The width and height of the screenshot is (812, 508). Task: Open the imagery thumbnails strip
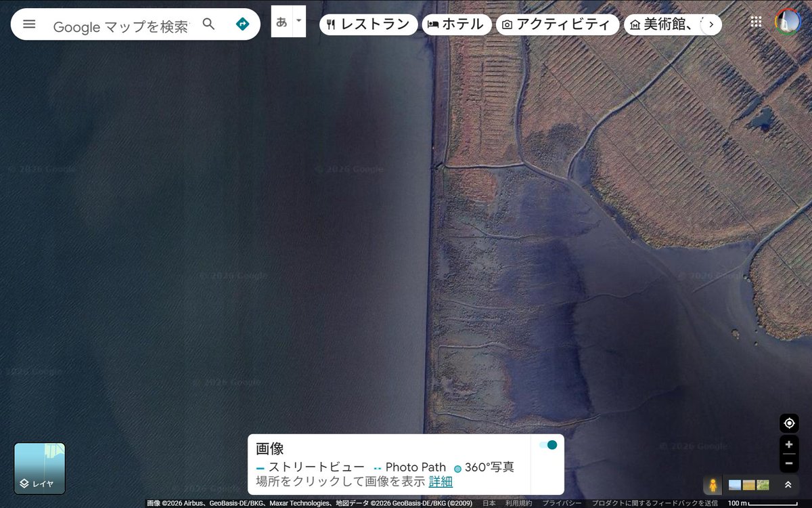(x=749, y=485)
